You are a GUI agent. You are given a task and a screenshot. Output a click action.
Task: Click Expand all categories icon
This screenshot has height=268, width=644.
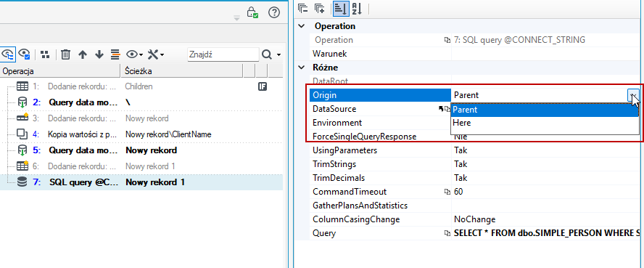(x=320, y=9)
